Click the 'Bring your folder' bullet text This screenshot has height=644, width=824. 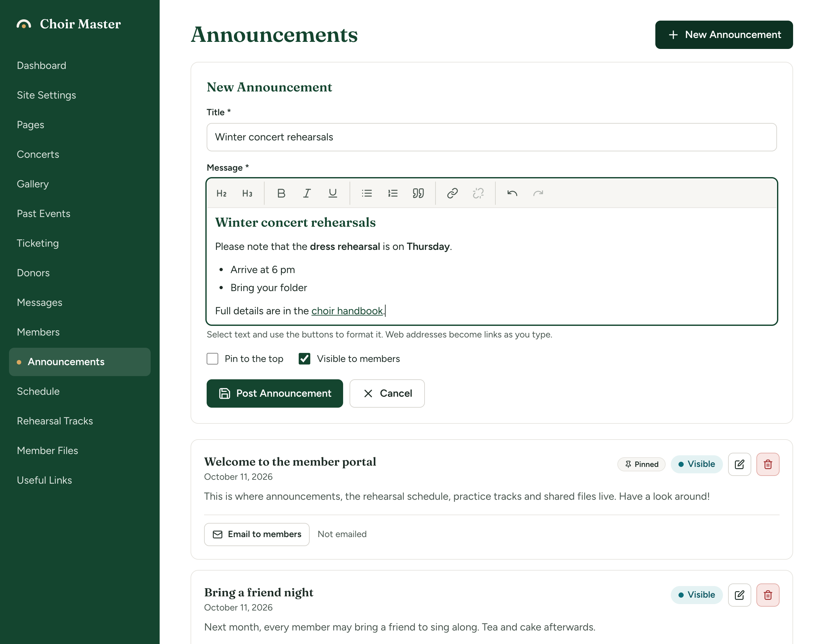tap(269, 288)
